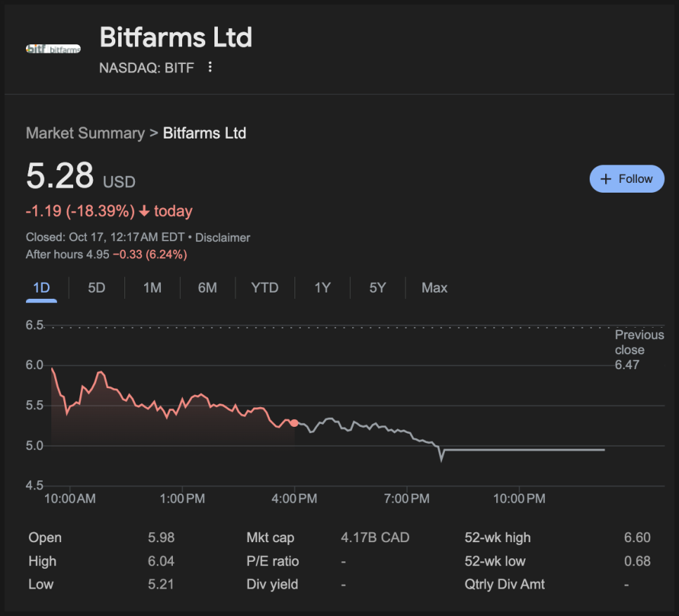Click the Bitfarms Ltd title heading

point(176,37)
